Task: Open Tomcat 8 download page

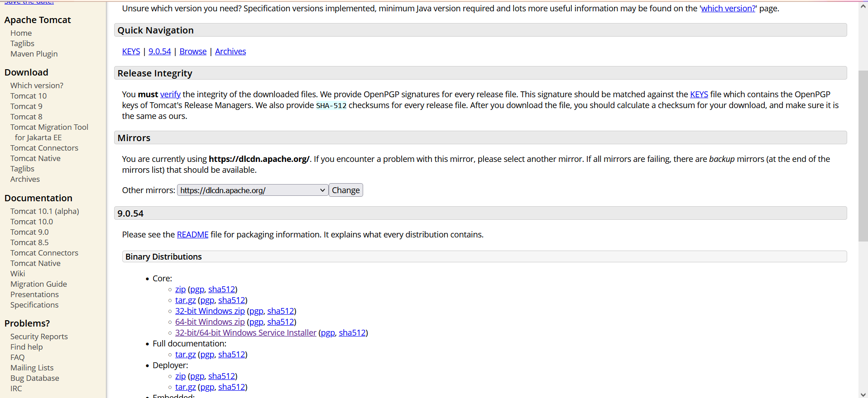Action: 26,117
